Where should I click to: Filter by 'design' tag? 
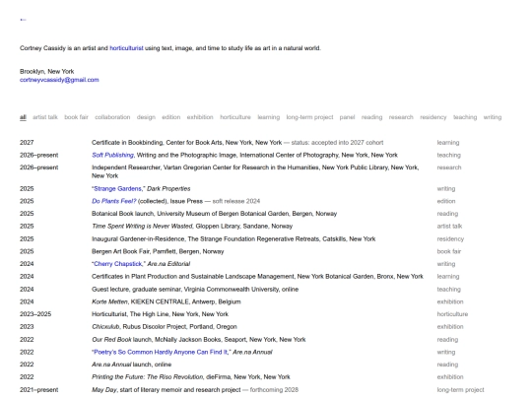click(146, 117)
